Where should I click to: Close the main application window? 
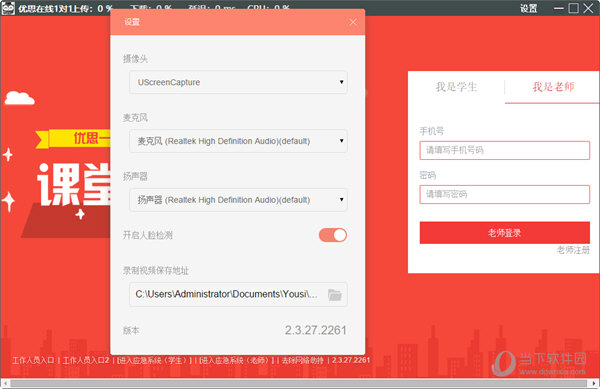[589, 8]
